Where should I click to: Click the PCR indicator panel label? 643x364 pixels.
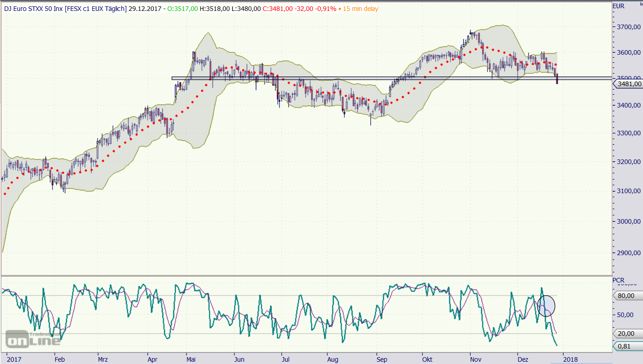click(x=618, y=280)
